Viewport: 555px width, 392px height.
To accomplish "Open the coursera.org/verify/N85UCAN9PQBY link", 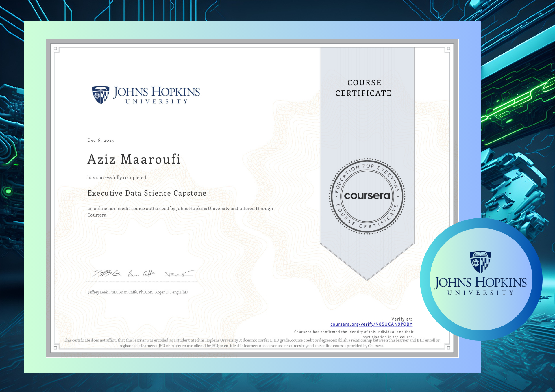I will point(371,324).
